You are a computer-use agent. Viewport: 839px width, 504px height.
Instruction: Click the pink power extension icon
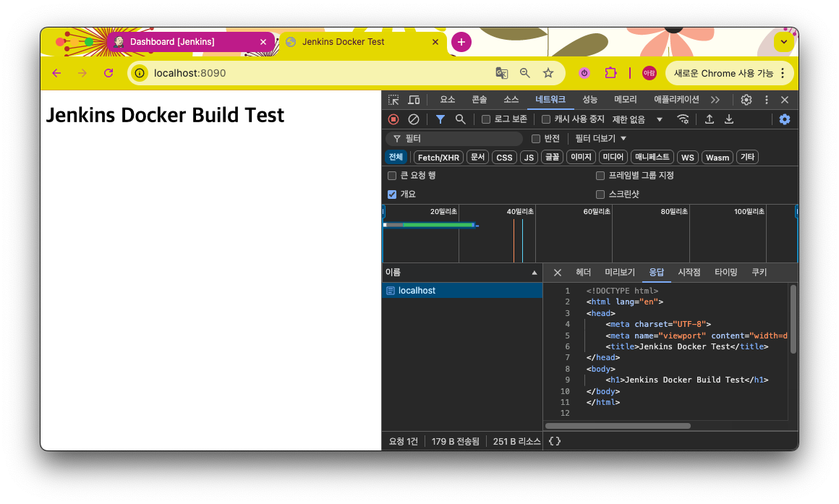point(584,73)
